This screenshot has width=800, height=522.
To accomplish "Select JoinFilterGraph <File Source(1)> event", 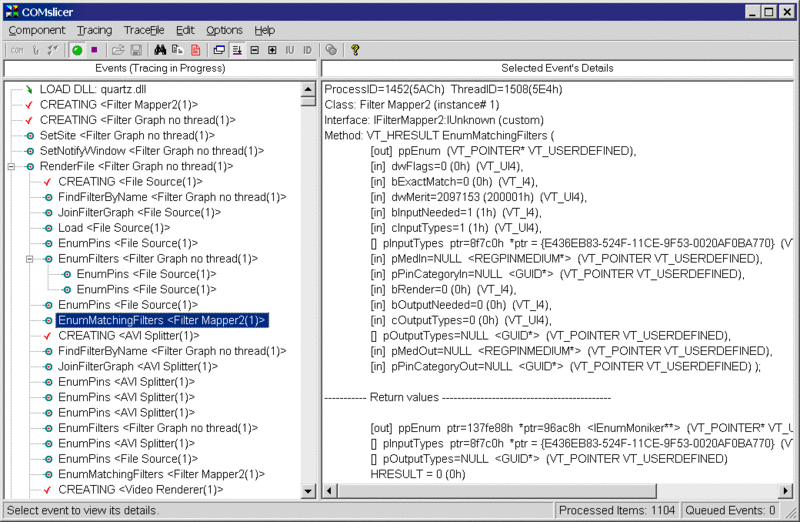I will pos(139,212).
